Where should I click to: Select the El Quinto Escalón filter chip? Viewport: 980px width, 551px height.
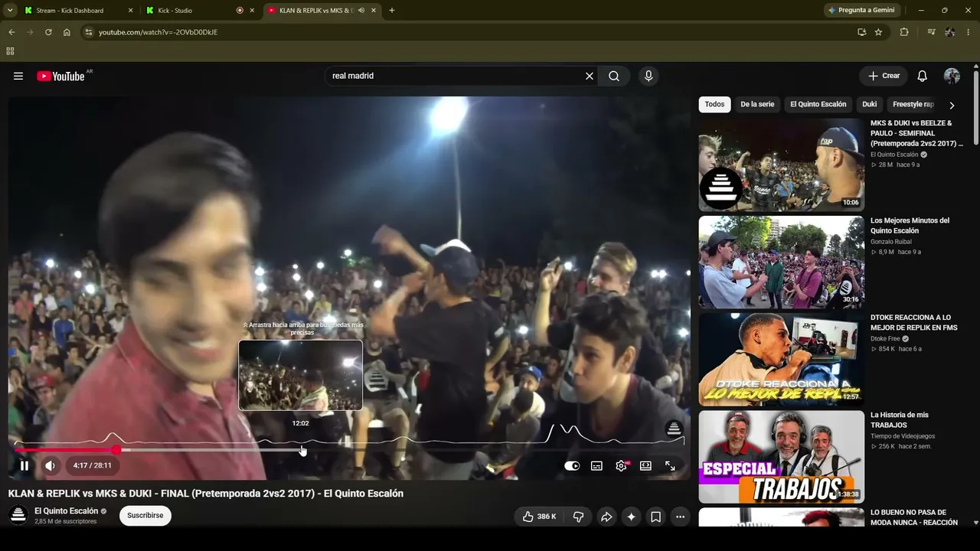coord(818,104)
